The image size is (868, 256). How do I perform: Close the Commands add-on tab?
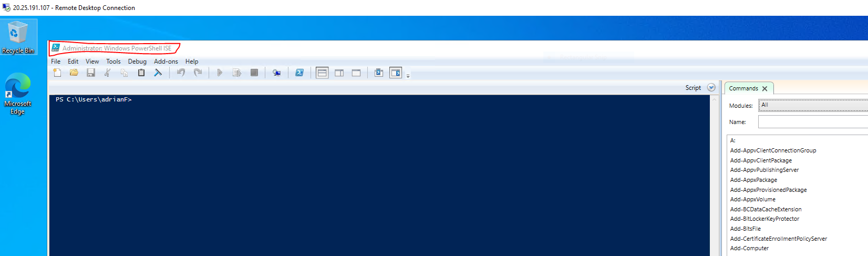[x=764, y=89]
